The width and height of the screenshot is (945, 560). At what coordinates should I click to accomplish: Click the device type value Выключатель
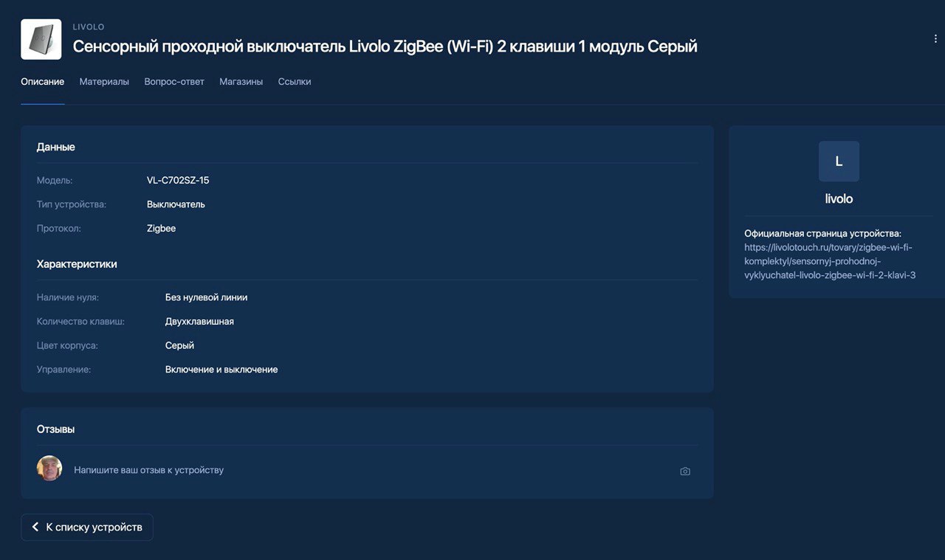[x=176, y=204]
